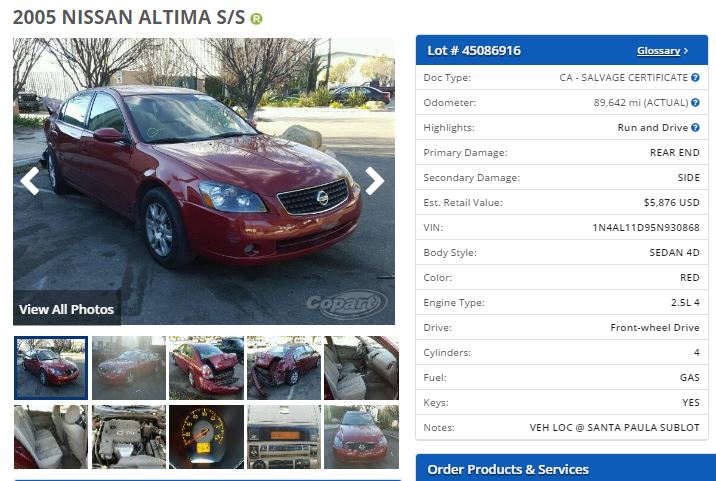Advance to the next photo with the right arrow
This screenshot has height=481, width=716.
[x=374, y=181]
